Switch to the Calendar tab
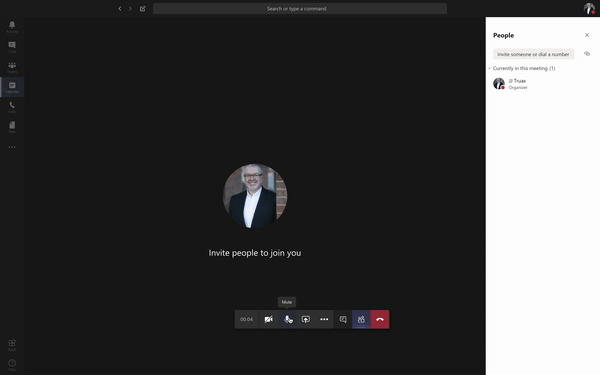Viewport: 600px width, 375px height. click(12, 87)
